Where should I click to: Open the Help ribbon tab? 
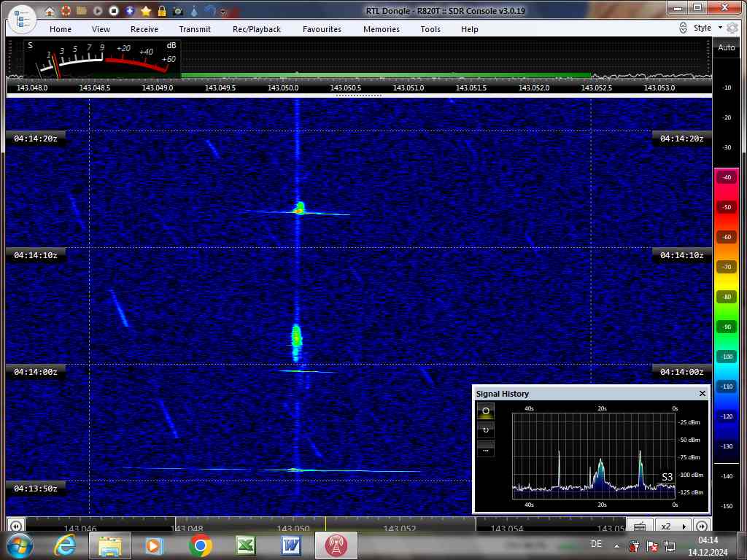[x=470, y=29]
